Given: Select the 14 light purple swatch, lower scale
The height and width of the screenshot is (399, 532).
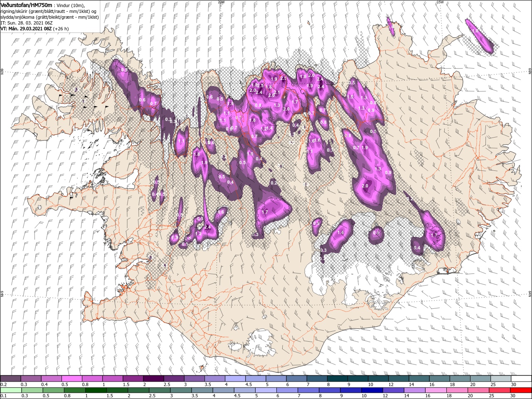Looking at the screenshot, I should 415,390.
